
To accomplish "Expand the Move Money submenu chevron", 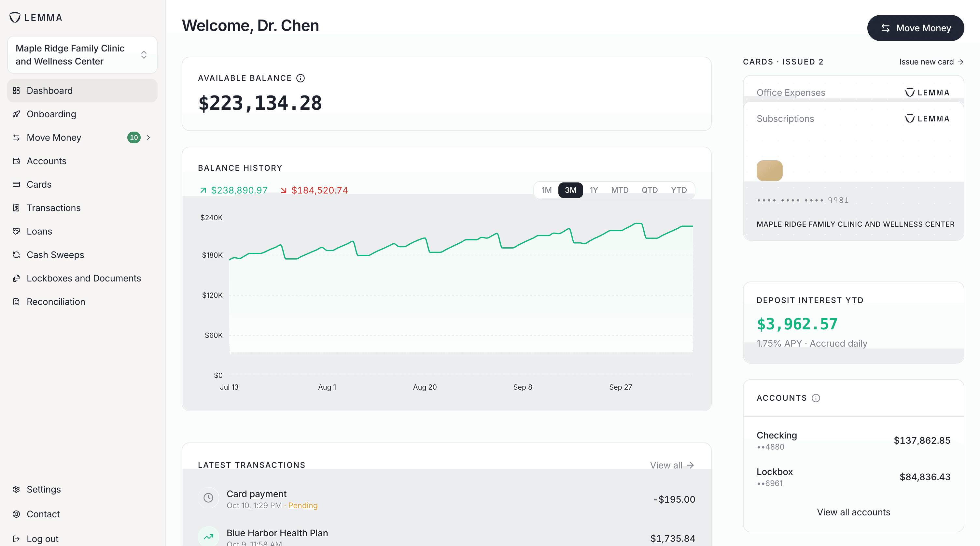I will [x=148, y=137].
